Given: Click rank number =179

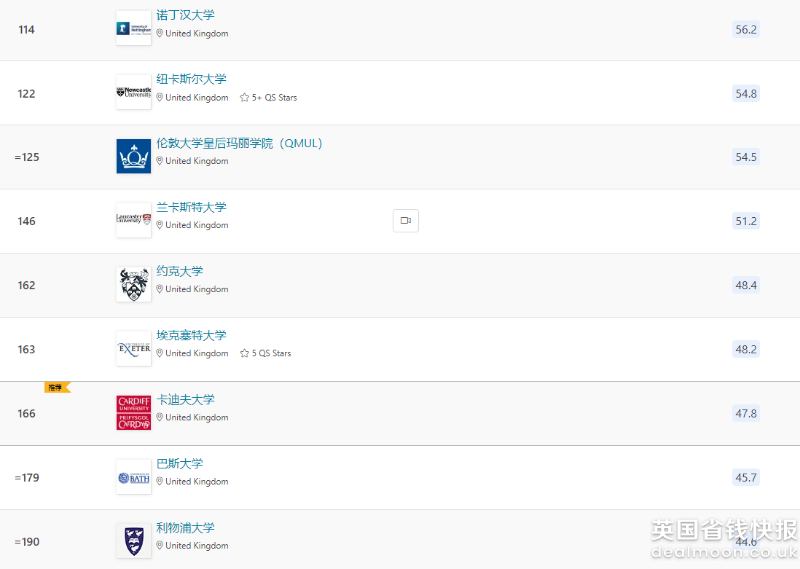Looking at the screenshot, I should [27, 478].
